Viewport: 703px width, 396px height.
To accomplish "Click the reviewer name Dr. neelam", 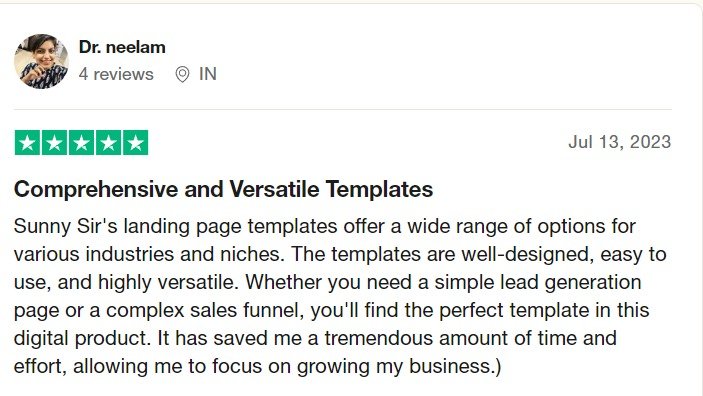I will pos(122,47).
